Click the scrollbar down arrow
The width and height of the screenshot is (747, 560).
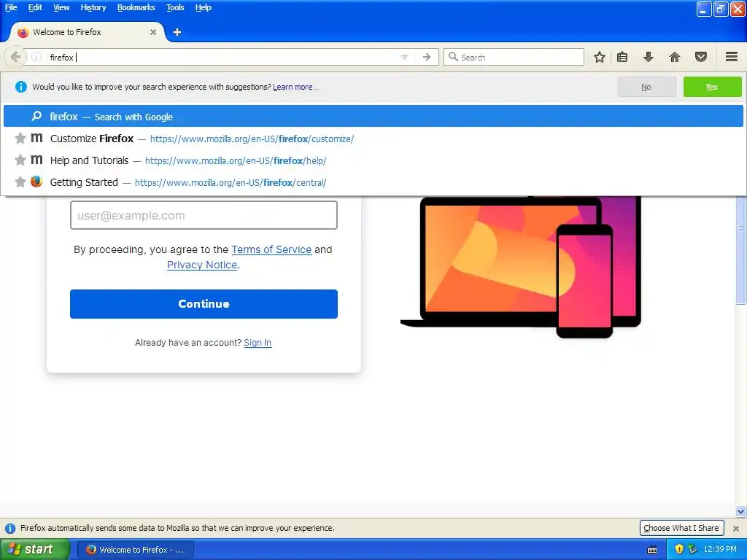click(x=741, y=512)
